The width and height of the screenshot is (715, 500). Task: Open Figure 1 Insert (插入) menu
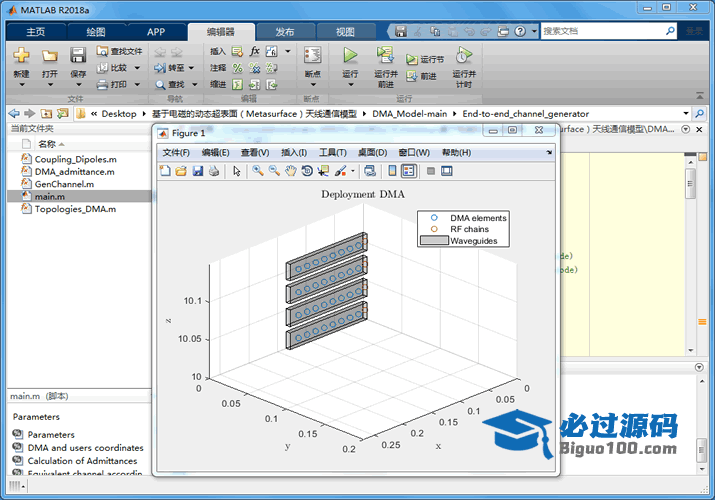pos(294,153)
